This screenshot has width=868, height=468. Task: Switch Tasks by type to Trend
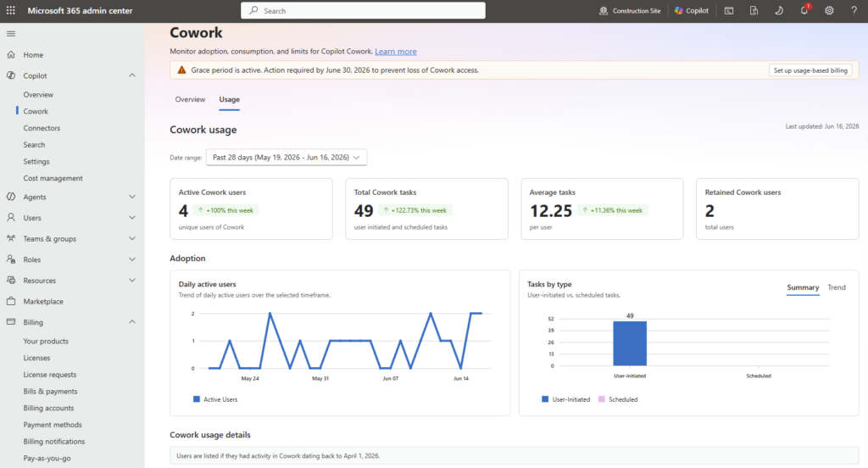click(x=837, y=287)
